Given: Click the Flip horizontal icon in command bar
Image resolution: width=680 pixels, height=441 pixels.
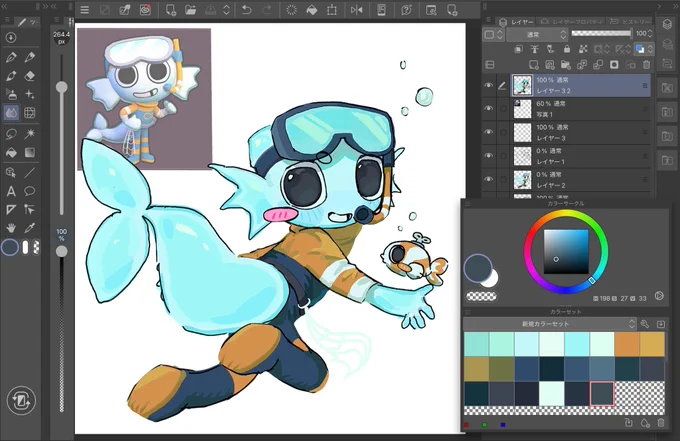Looking at the screenshot, I should pos(356,10).
